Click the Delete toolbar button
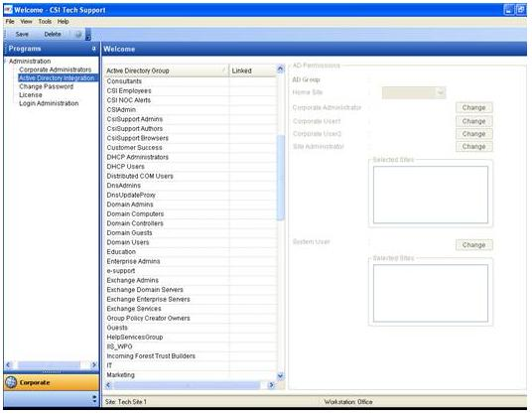The height and width of the screenshot is (414, 532). (53, 35)
